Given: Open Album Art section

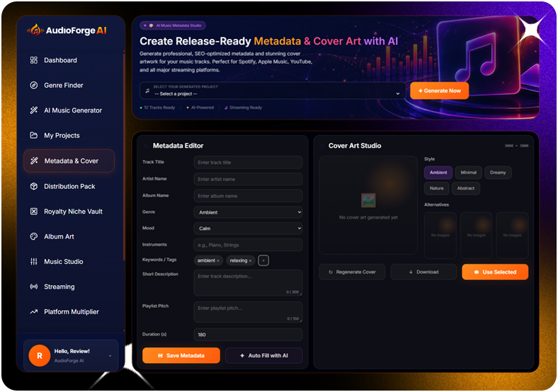Looking at the screenshot, I should 59,236.
